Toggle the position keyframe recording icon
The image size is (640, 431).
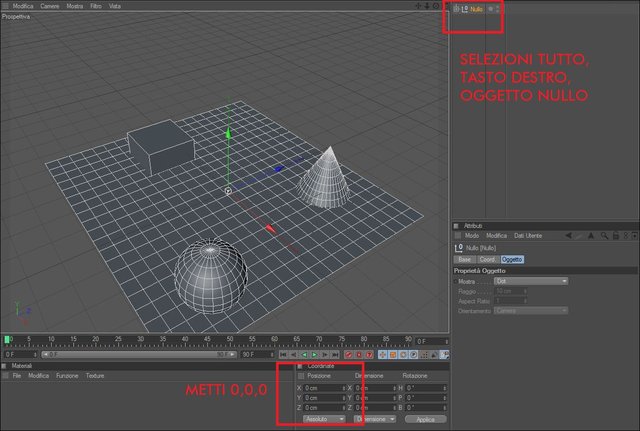(382, 355)
